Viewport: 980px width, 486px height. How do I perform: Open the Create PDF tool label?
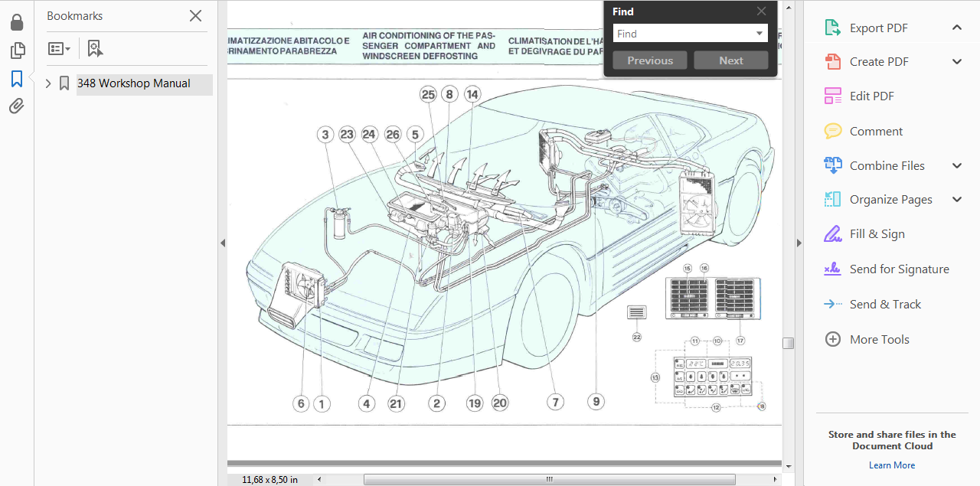pos(879,62)
